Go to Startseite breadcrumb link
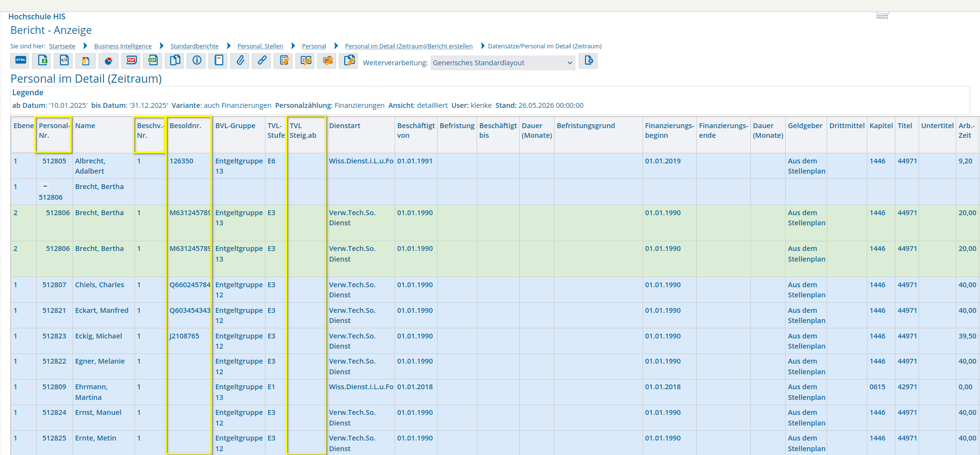The height and width of the screenshot is (455, 980). pyautogui.click(x=62, y=46)
